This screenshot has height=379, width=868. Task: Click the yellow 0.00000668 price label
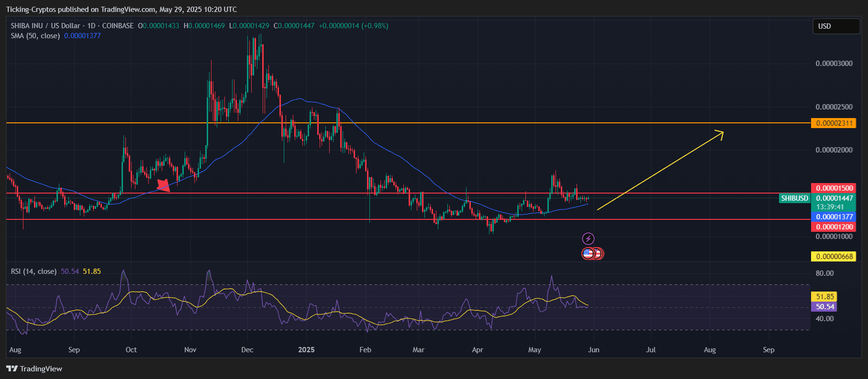[834, 257]
